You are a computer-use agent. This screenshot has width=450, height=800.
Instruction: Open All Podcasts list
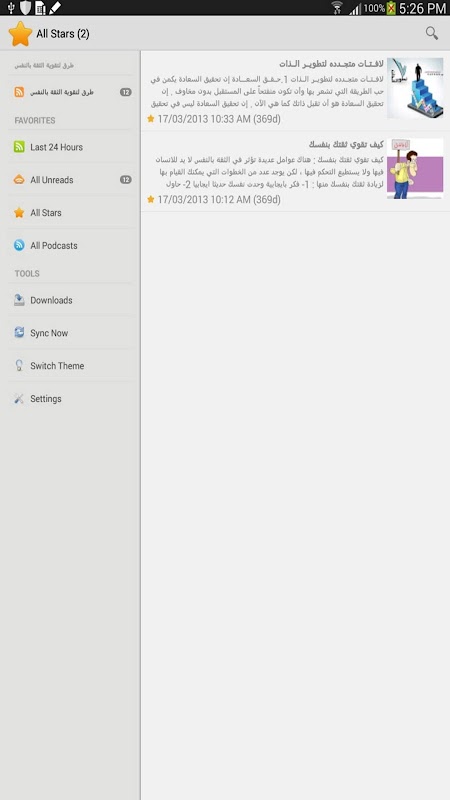tap(70, 245)
